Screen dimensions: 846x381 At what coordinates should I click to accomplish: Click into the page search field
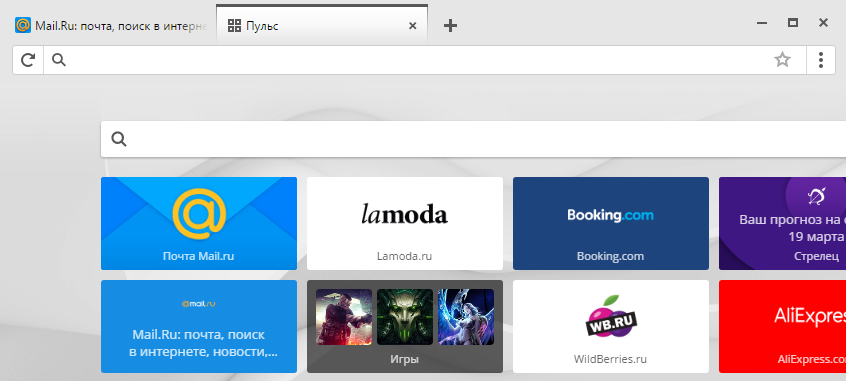coord(473,139)
